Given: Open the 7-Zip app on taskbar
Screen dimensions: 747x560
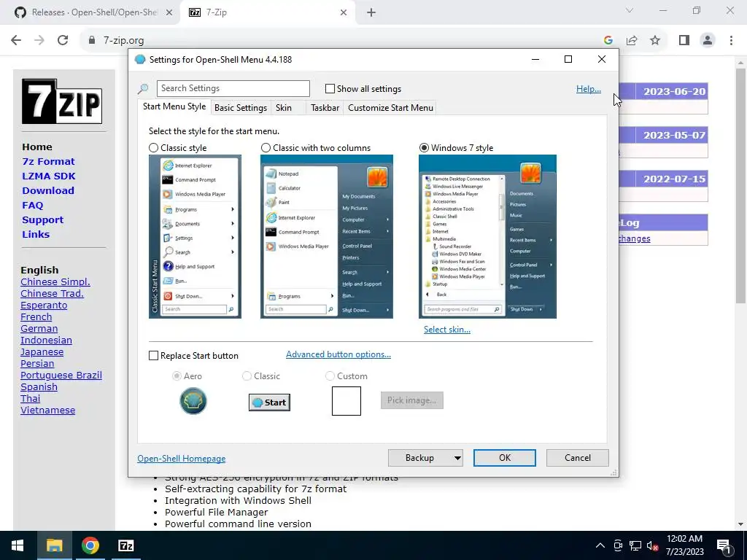Looking at the screenshot, I should [x=125, y=545].
